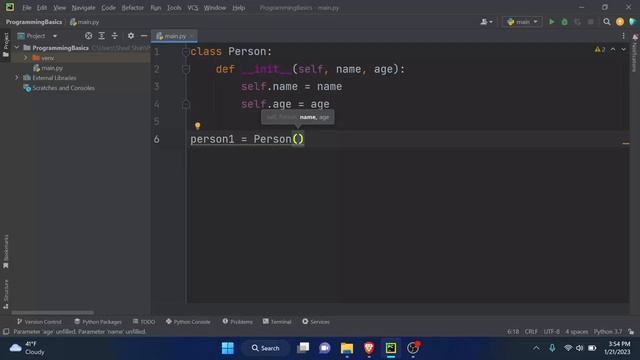Open Problems tool window
This screenshot has width=640, height=360.
[x=238, y=322]
